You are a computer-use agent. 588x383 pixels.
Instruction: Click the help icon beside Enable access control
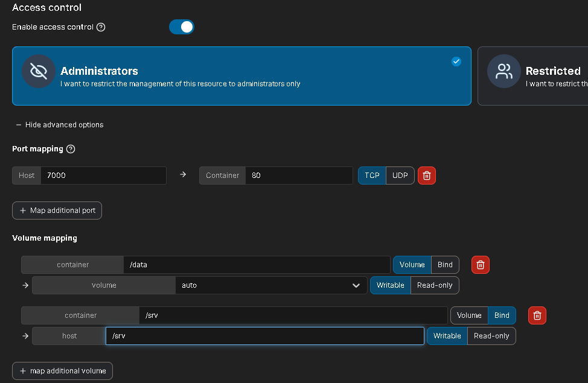point(101,27)
